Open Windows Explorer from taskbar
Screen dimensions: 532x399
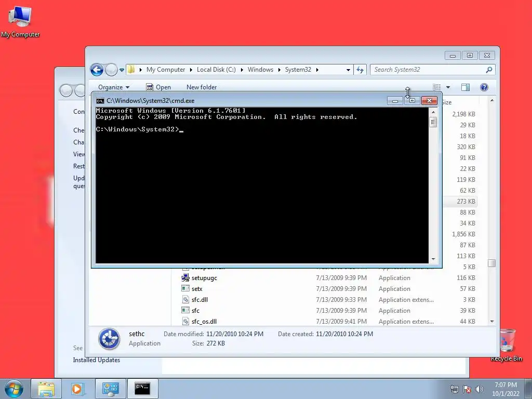(x=46, y=389)
